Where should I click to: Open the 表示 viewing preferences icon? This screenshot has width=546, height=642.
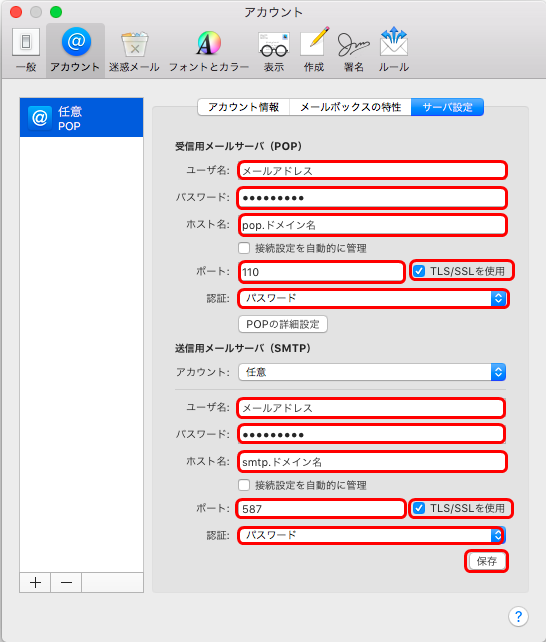[274, 50]
